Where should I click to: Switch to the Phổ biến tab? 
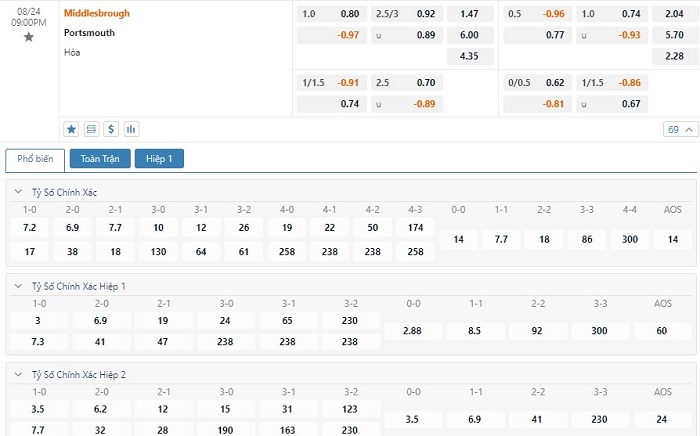click(35, 159)
